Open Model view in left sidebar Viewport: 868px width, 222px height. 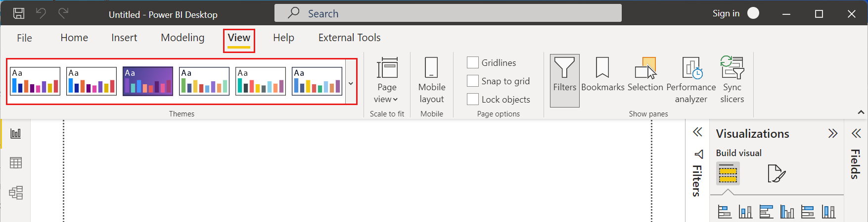[16, 192]
